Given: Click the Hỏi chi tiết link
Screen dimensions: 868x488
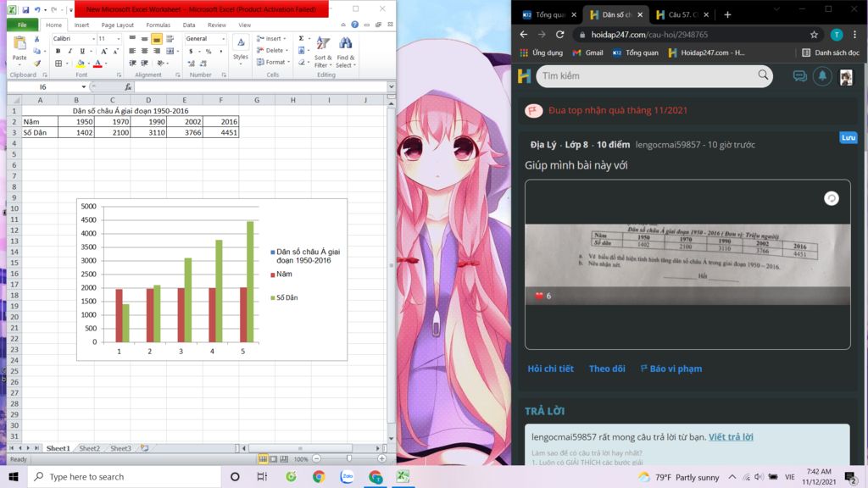Looking at the screenshot, I should pyautogui.click(x=550, y=369).
